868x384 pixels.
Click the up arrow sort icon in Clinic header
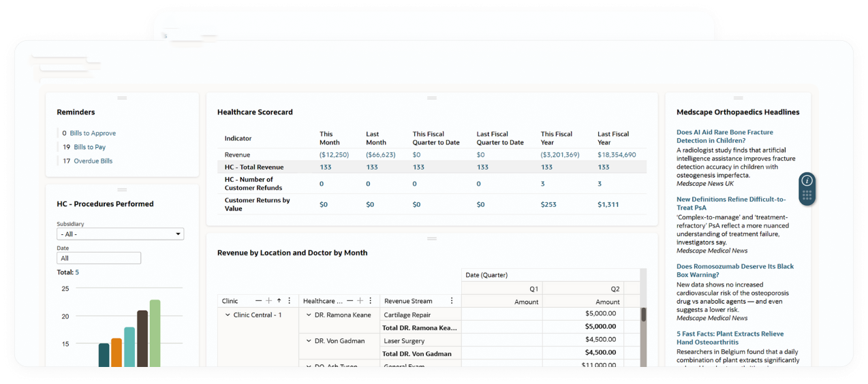click(x=279, y=301)
